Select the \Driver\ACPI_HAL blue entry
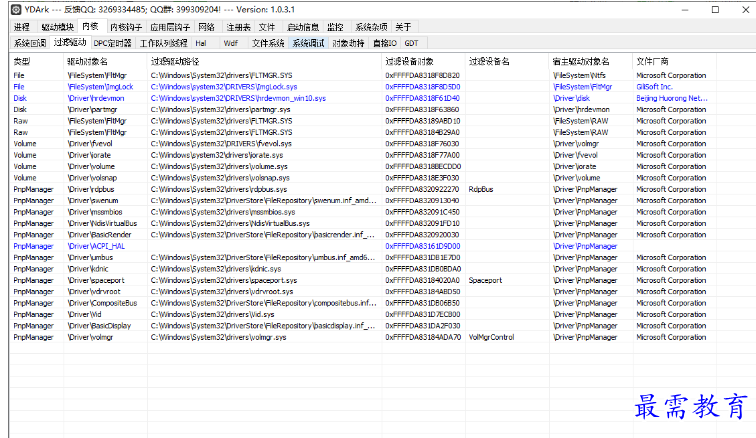The width and height of the screenshot is (756, 438). 96,246
